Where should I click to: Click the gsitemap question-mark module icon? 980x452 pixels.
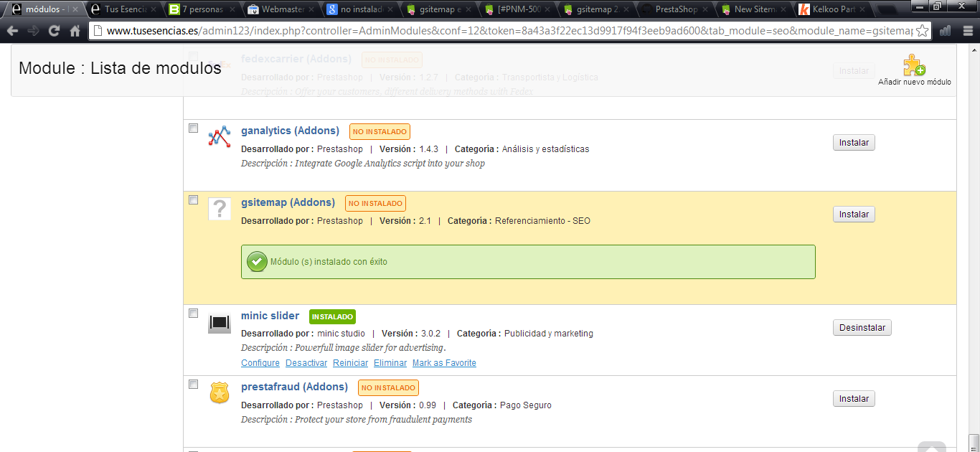(219, 209)
